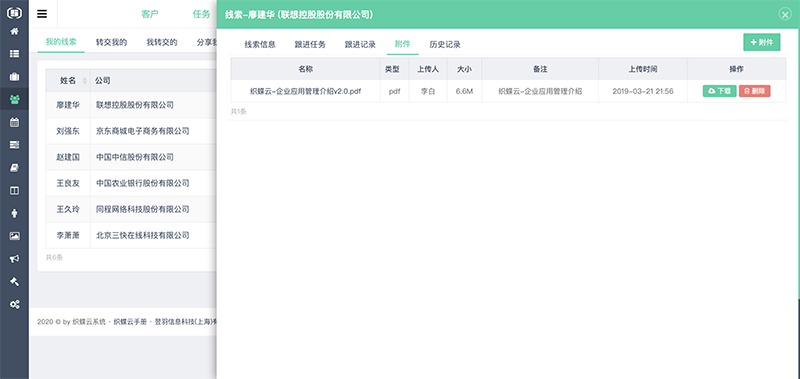This screenshot has height=379, width=800.
Task: Click the 共6条 record count text
Action: (54, 258)
